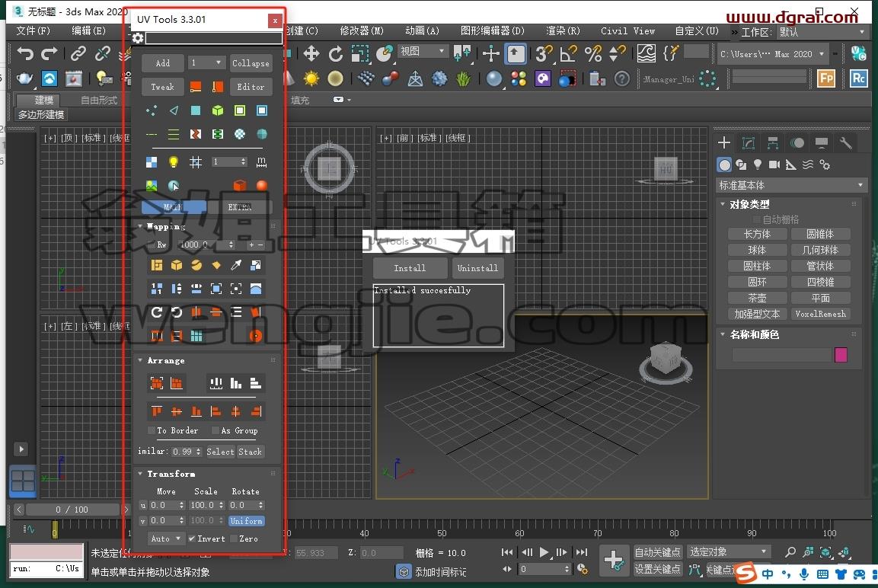Image resolution: width=878 pixels, height=588 pixels.
Task: Toggle the 3D Snaps icon
Action: pyautogui.click(x=544, y=54)
